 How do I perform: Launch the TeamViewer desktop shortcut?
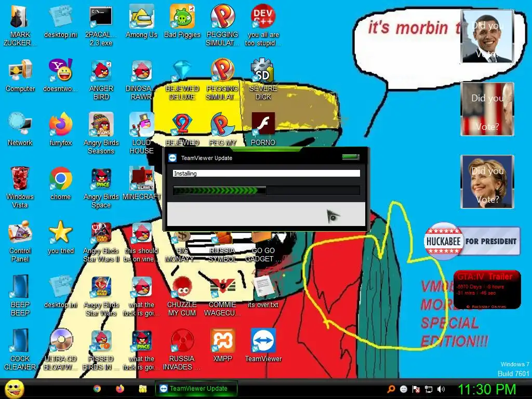[263, 345]
